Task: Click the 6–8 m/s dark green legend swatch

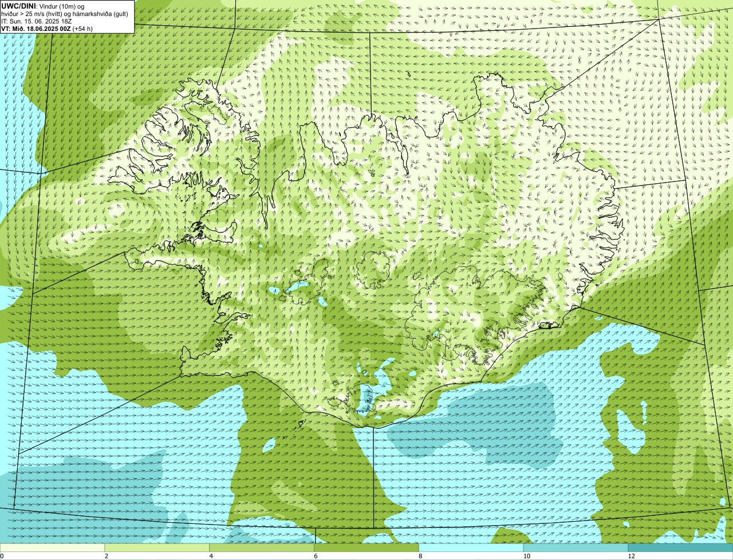Action: [366, 547]
